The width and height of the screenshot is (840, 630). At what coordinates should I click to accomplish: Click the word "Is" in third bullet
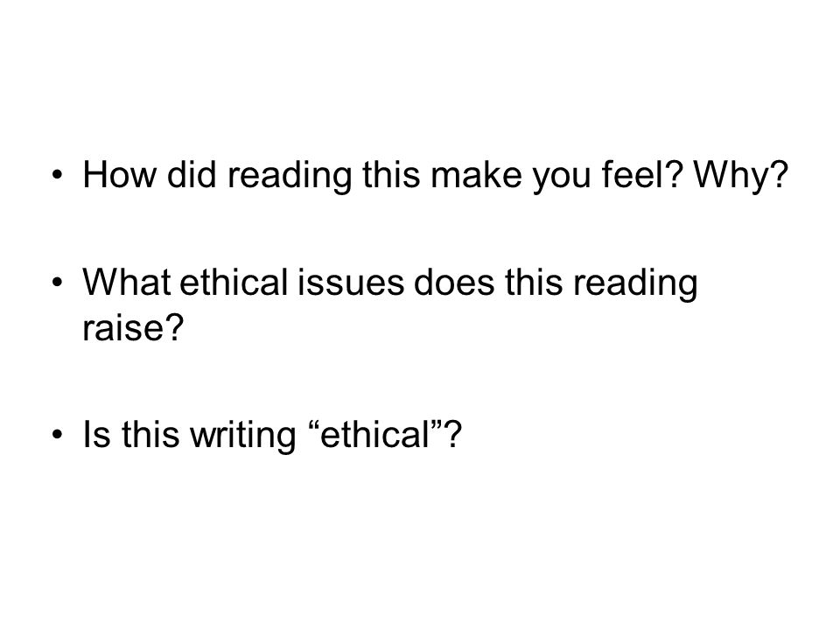pyautogui.click(x=96, y=434)
